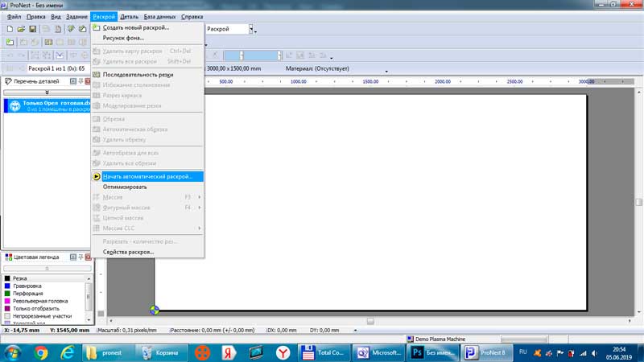Click the Create new nest menu icon
The image size is (644, 362).
coord(97,27)
